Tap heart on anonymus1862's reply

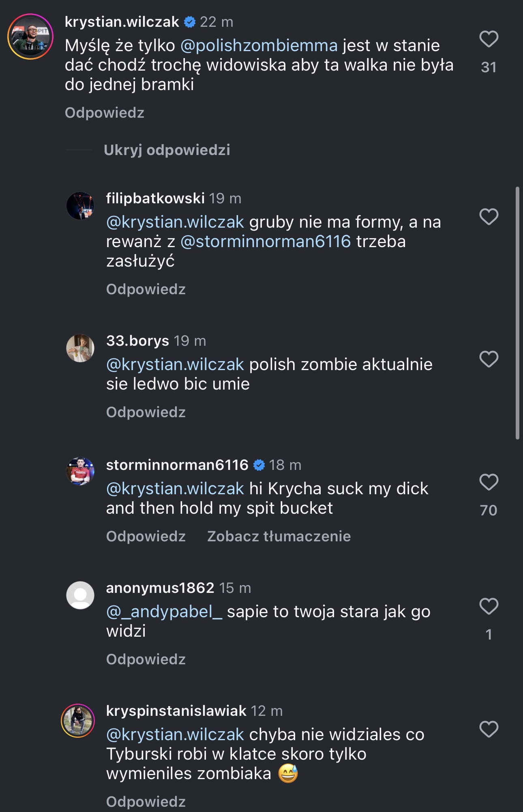coord(489,606)
